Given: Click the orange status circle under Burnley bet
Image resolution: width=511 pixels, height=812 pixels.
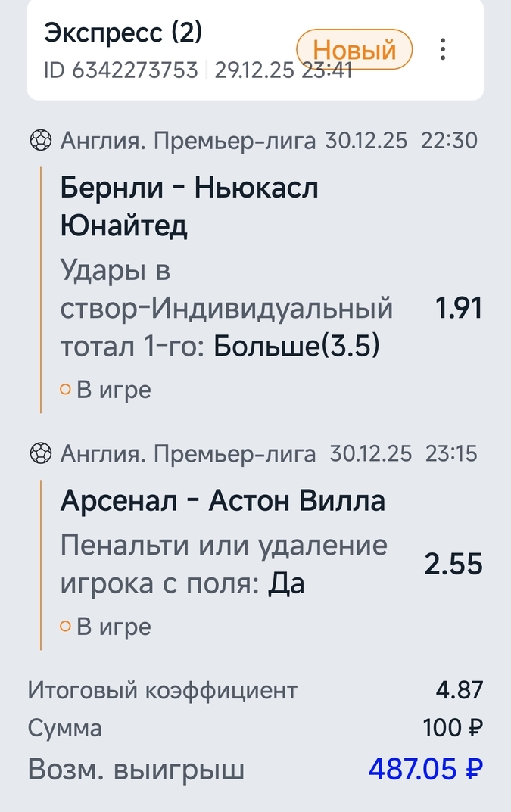Looking at the screenshot, I should click(x=65, y=390).
